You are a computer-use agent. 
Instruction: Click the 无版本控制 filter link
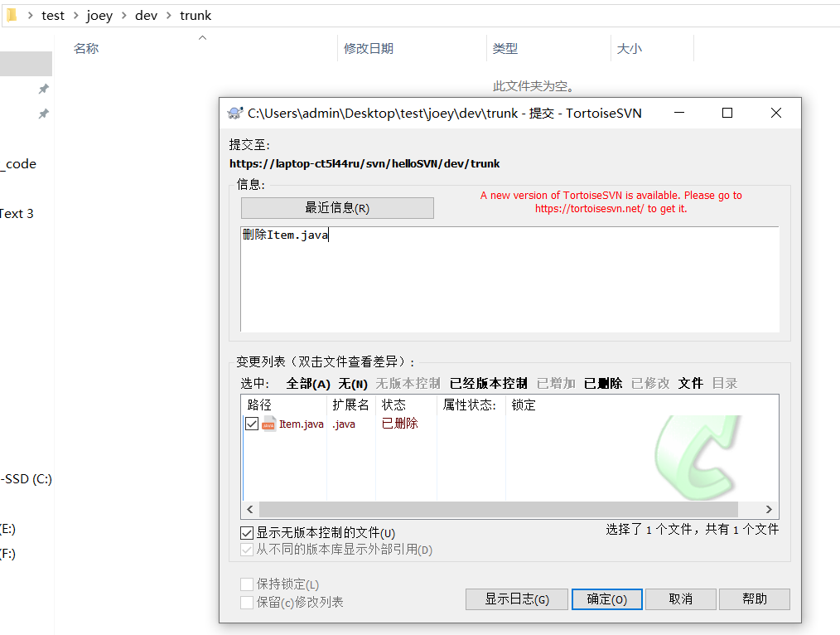coord(408,384)
